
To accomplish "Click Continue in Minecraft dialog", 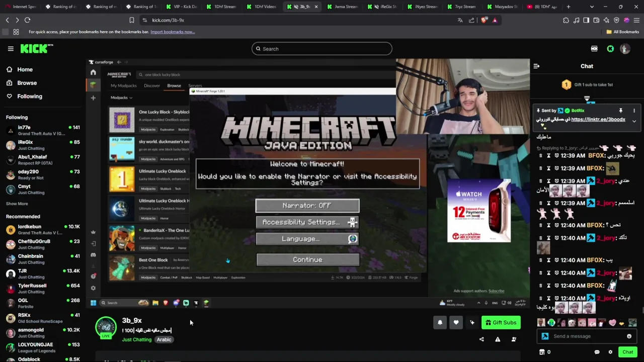I will (307, 259).
